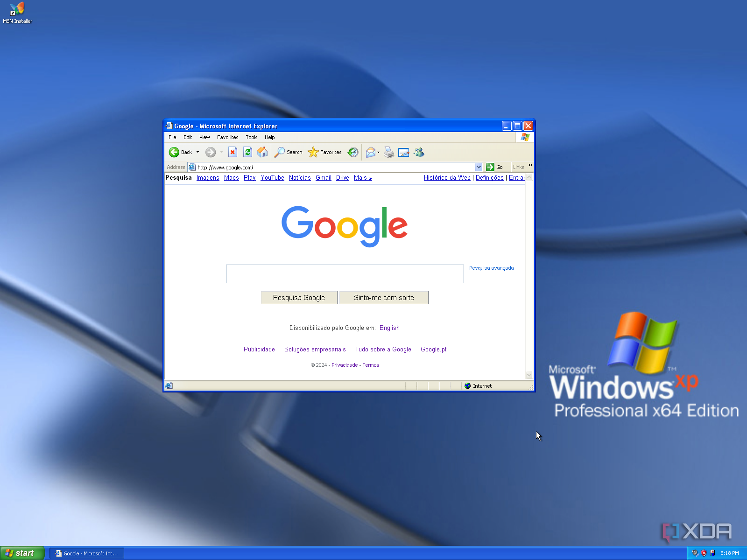Screen dimensions: 747x560
Task: Click the battery power tray icon
Action: 712,553
